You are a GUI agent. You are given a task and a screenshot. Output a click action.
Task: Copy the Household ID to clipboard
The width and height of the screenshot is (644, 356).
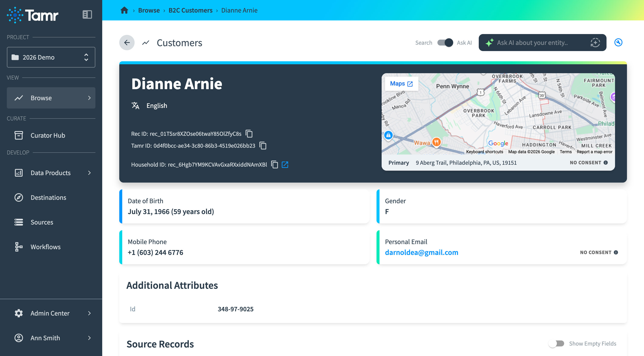[275, 164]
